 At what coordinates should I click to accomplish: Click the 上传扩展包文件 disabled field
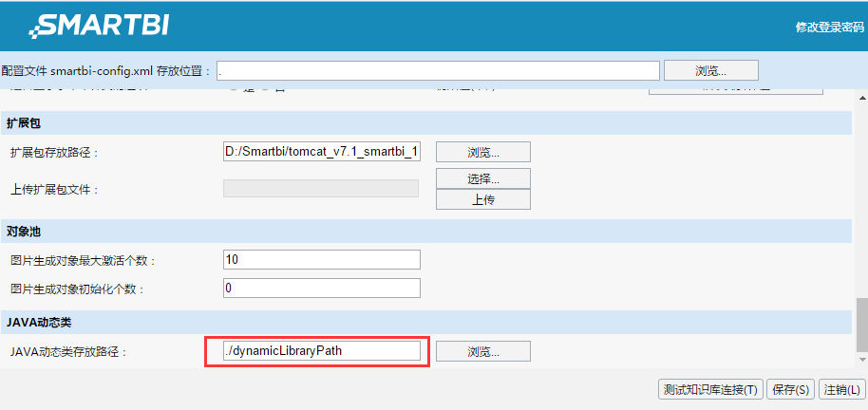click(x=321, y=189)
